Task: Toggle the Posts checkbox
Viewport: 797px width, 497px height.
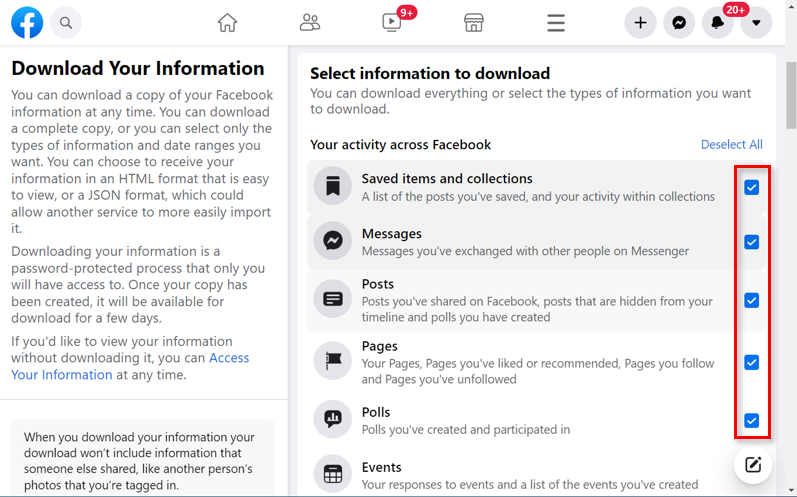Action: (752, 300)
